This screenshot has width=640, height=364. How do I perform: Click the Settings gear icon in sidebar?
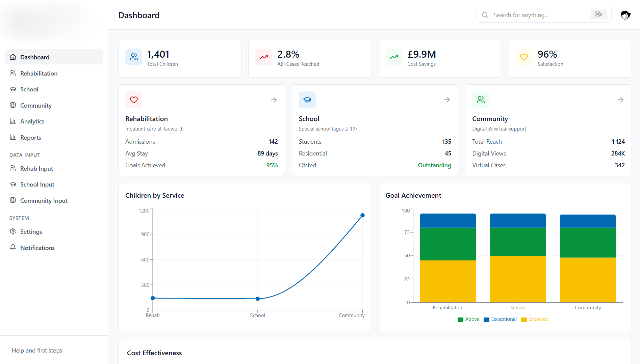[13, 231]
